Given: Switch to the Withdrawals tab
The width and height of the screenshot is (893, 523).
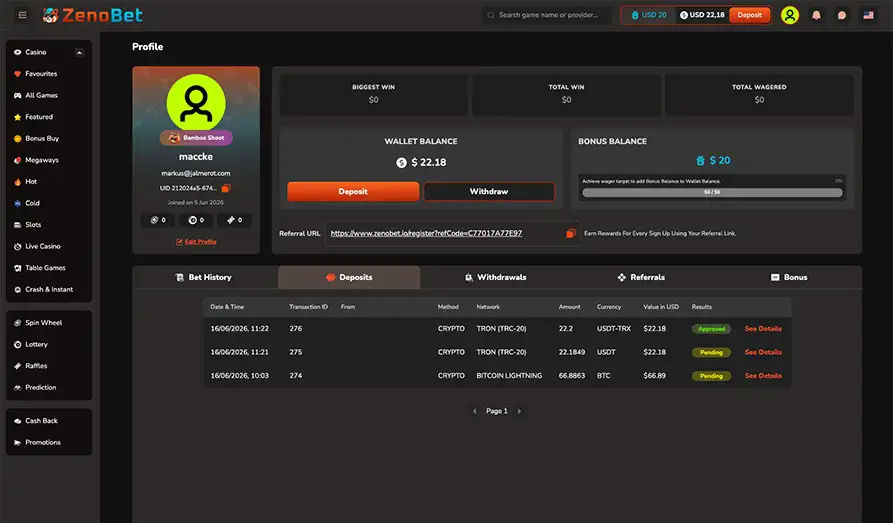Looking at the screenshot, I should (495, 277).
